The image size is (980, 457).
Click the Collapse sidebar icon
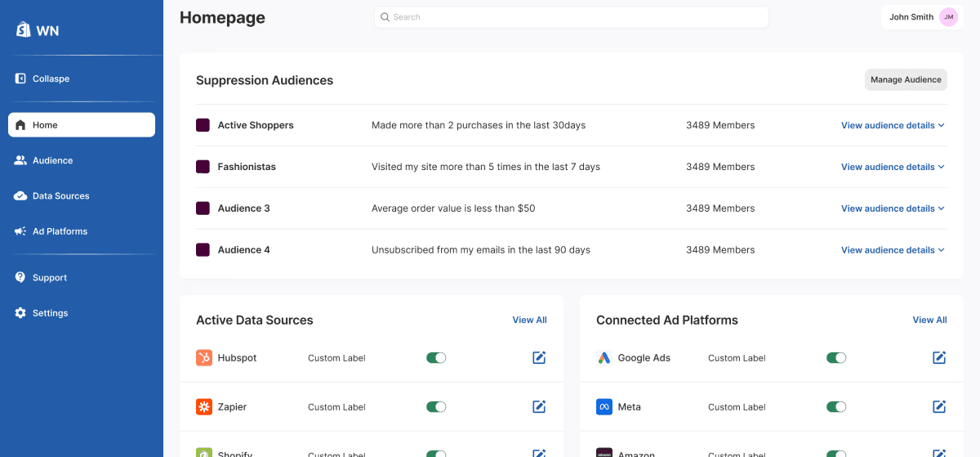20,78
